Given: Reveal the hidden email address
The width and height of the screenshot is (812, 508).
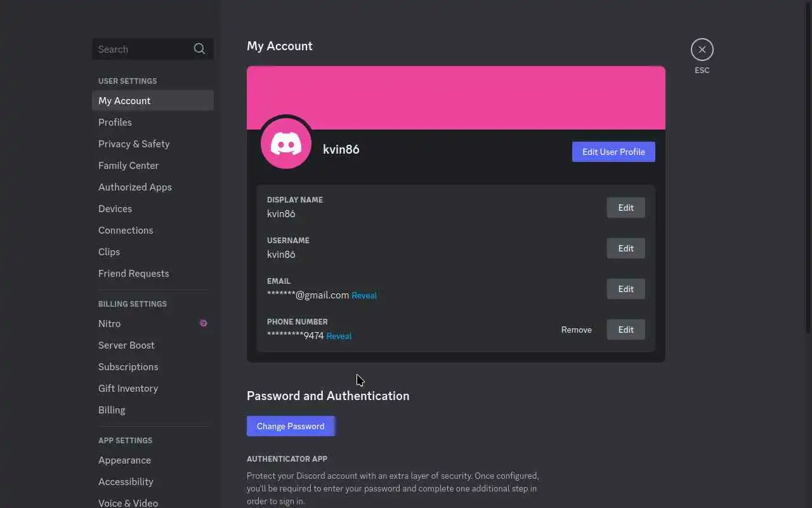Looking at the screenshot, I should [x=364, y=295].
